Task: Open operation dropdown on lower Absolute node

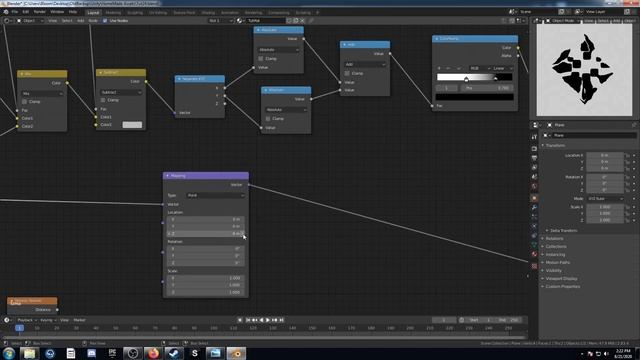Action: 286,110
